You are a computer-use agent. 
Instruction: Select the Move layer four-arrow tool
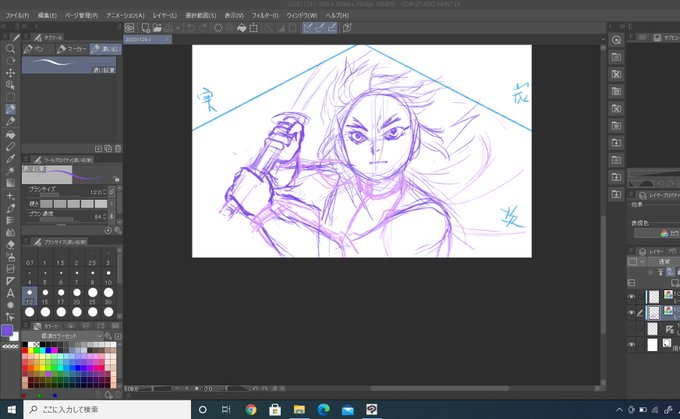(x=10, y=73)
